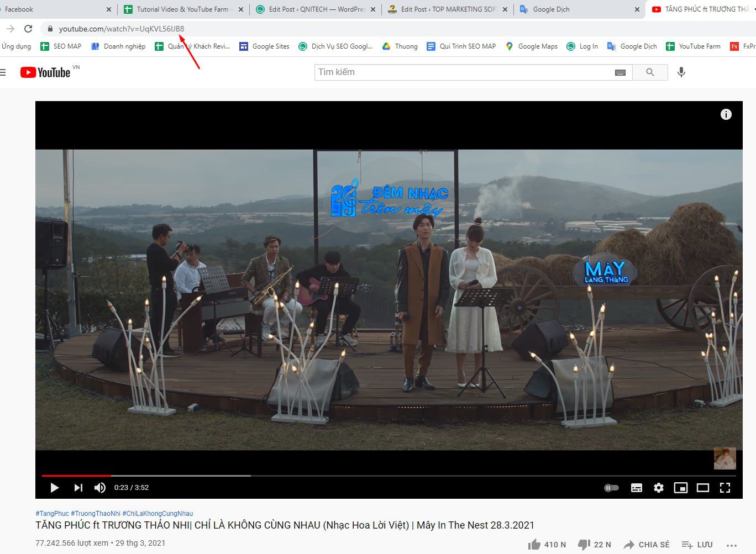Open more actions three-dot menu below video

732,545
